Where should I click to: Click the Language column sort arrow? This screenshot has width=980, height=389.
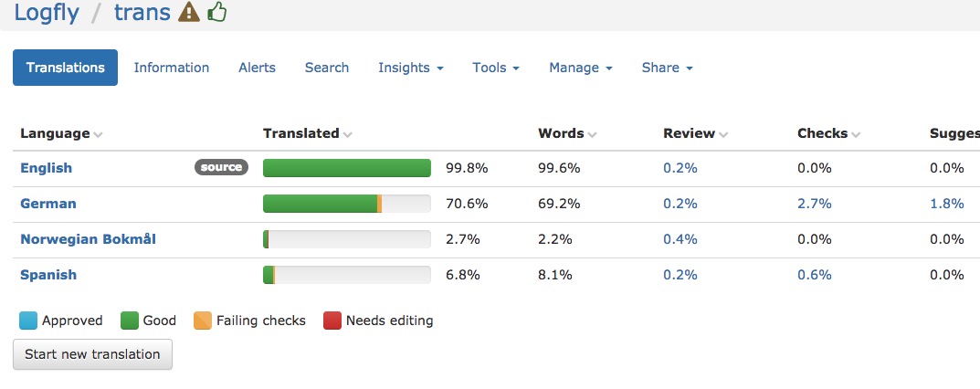(x=98, y=134)
